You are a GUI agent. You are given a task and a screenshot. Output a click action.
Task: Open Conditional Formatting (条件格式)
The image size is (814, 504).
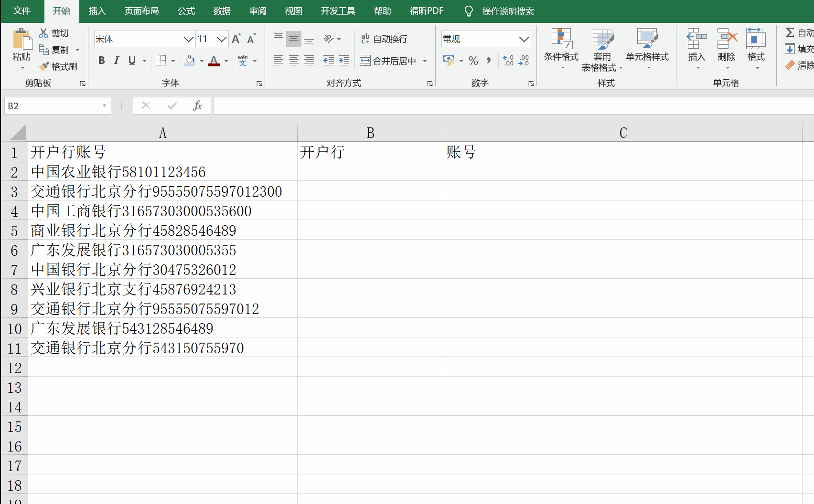[x=561, y=50]
